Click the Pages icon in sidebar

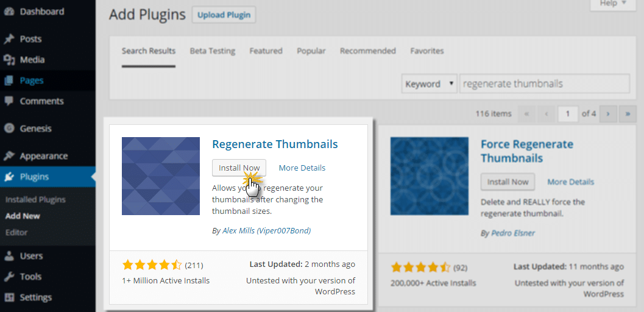coord(9,81)
